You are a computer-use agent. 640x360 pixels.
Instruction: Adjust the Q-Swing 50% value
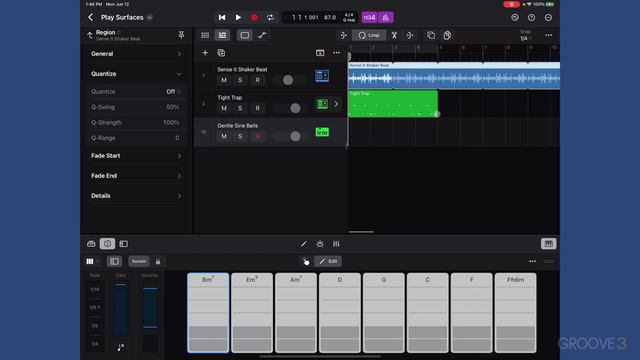[173, 107]
